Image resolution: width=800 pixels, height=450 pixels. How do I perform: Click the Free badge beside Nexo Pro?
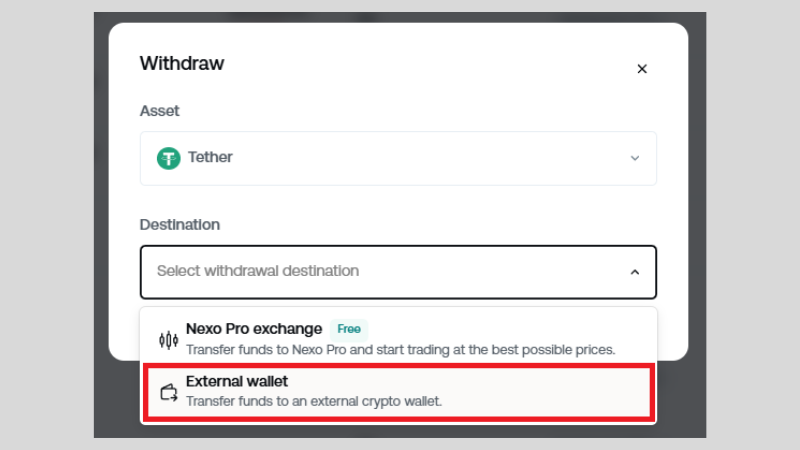(x=348, y=329)
